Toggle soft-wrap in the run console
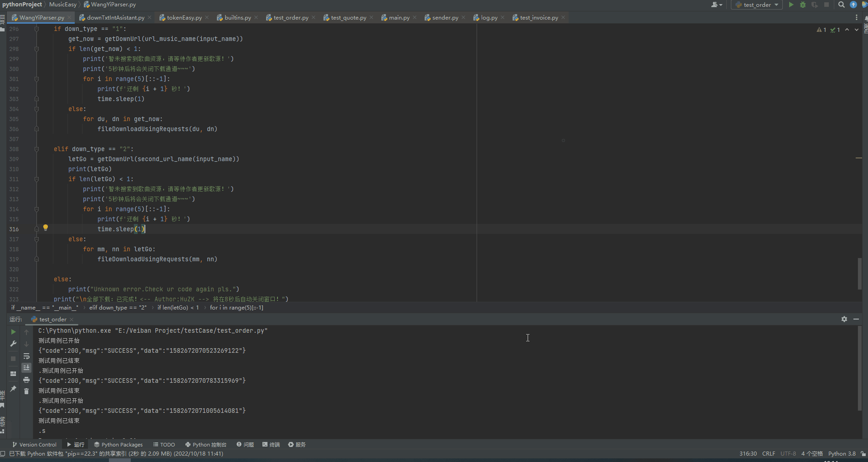This screenshot has width=868, height=462. [x=26, y=356]
